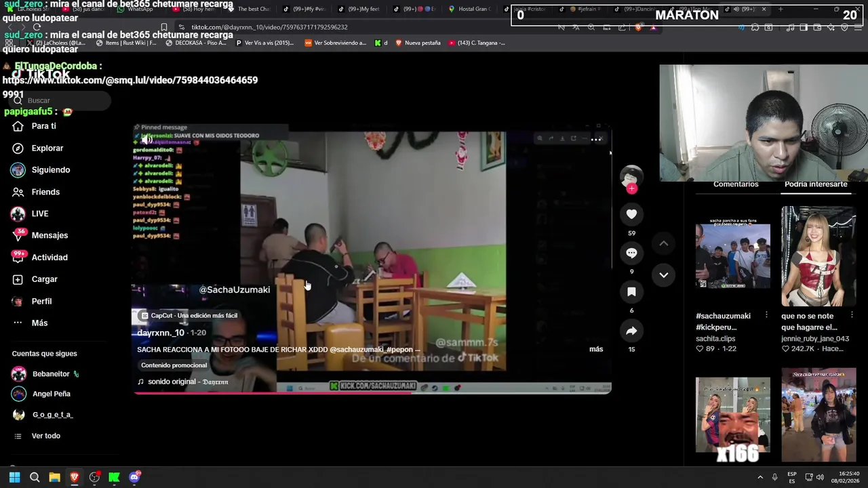
Task: Expand hidden system tray icons
Action: pyautogui.click(x=760, y=477)
